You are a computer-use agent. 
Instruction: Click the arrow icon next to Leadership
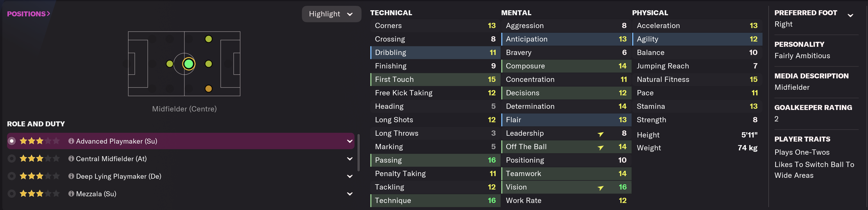[601, 134]
